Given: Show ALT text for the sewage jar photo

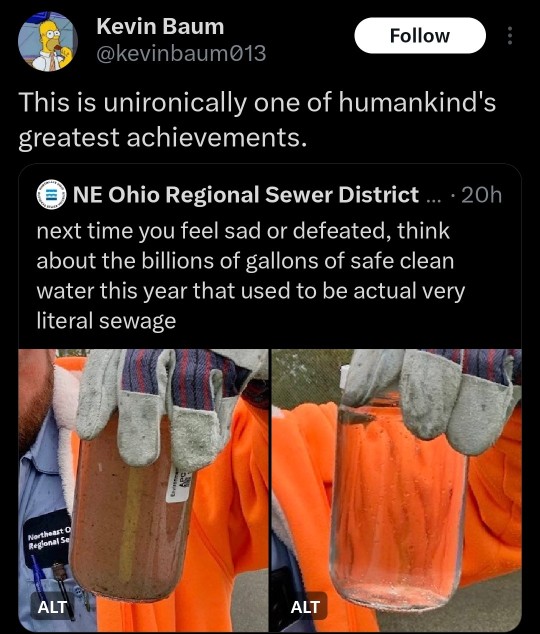Looking at the screenshot, I should coord(52,607).
